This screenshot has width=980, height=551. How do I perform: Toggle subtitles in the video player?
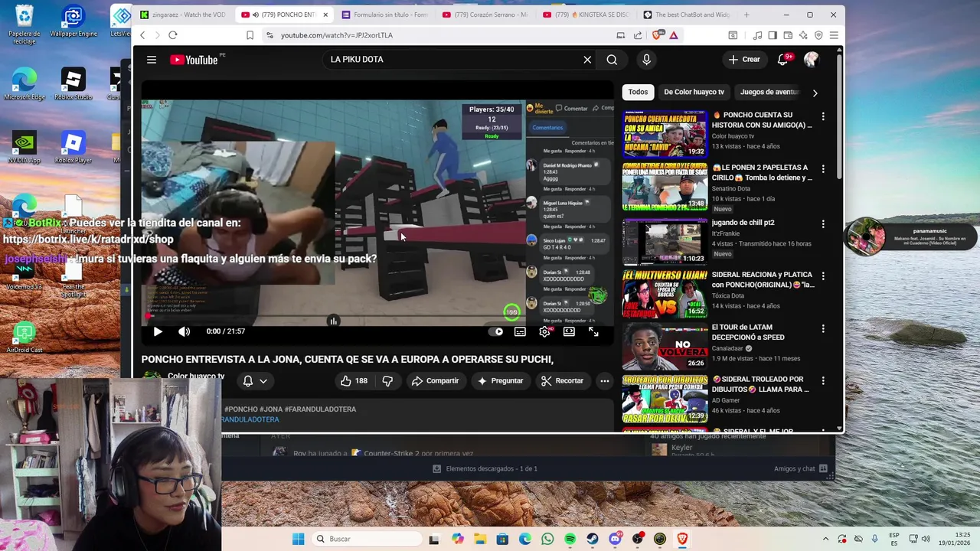pos(520,331)
